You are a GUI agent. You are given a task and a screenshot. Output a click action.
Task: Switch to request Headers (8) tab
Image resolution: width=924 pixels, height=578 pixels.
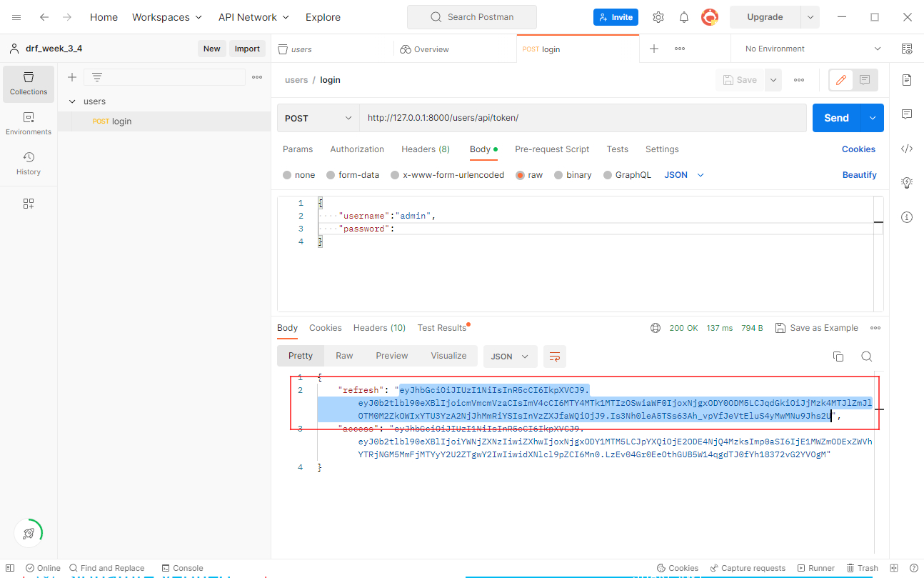click(x=426, y=149)
